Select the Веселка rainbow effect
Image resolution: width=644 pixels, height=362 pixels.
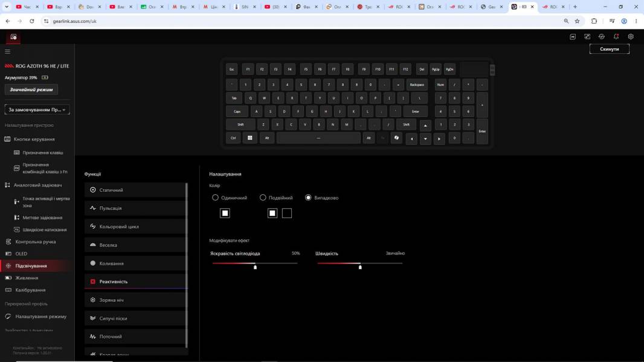click(x=135, y=245)
